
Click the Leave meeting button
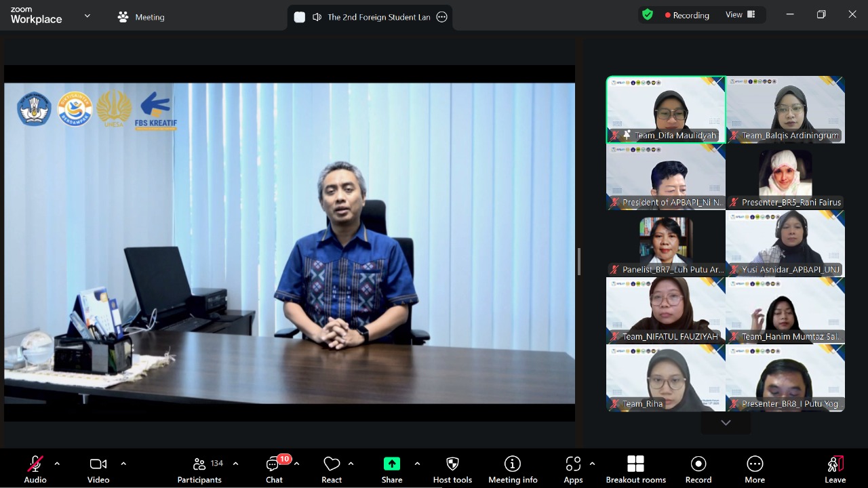[x=835, y=469]
